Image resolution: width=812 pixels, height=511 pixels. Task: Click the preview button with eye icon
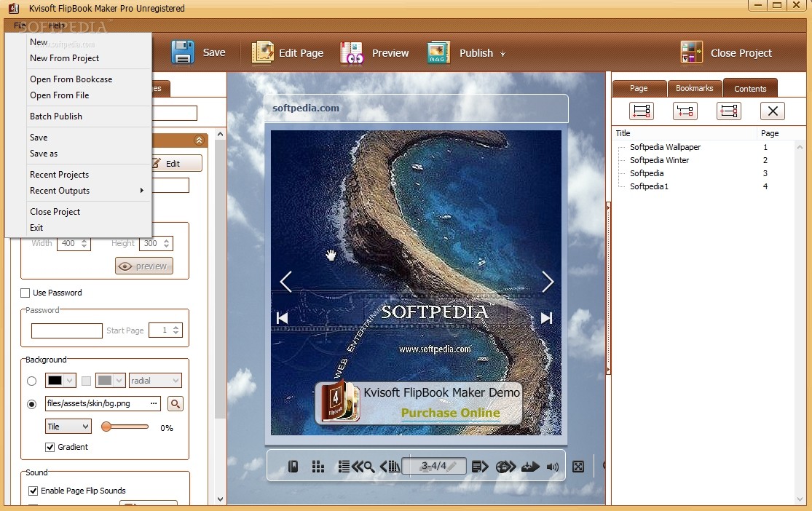[144, 266]
